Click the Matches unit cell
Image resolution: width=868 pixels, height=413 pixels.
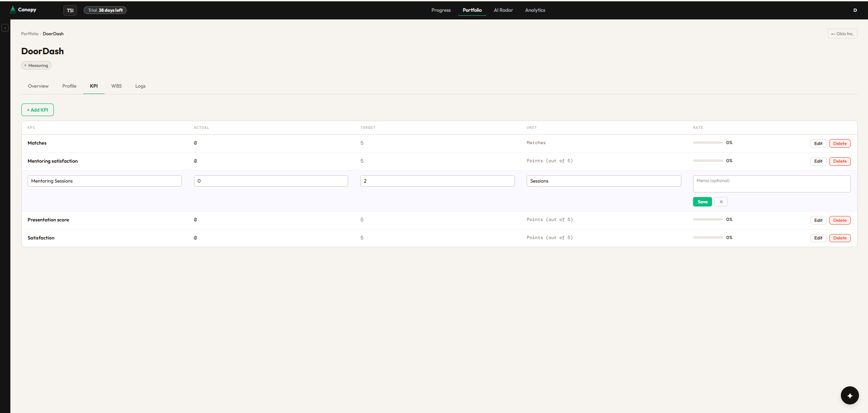[536, 143]
